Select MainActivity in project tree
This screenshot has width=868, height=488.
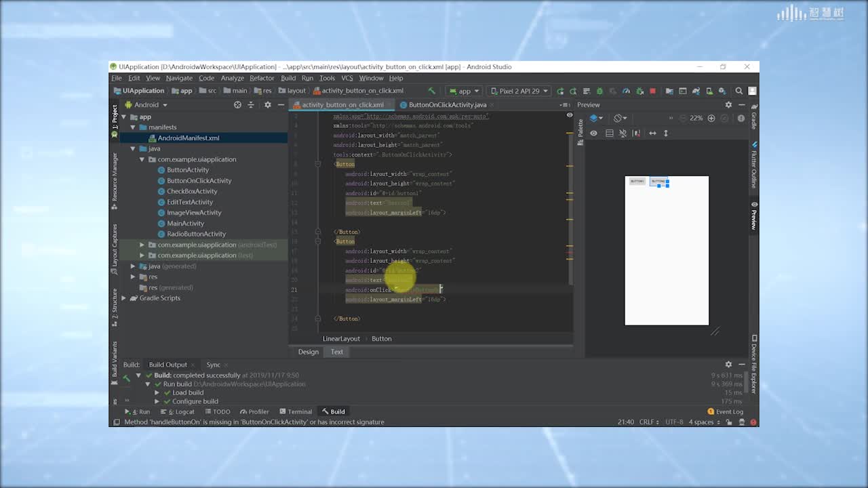point(185,224)
